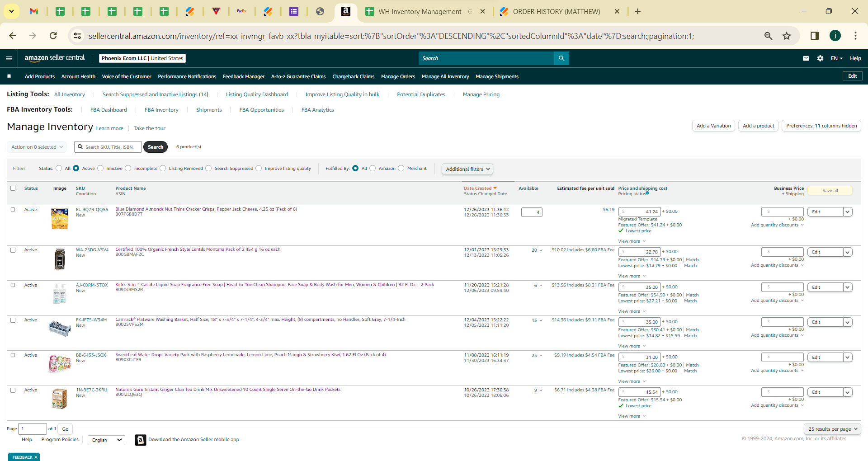
Task: Expand Add quantity discounts for SweetLeaf row
Action: [778, 371]
